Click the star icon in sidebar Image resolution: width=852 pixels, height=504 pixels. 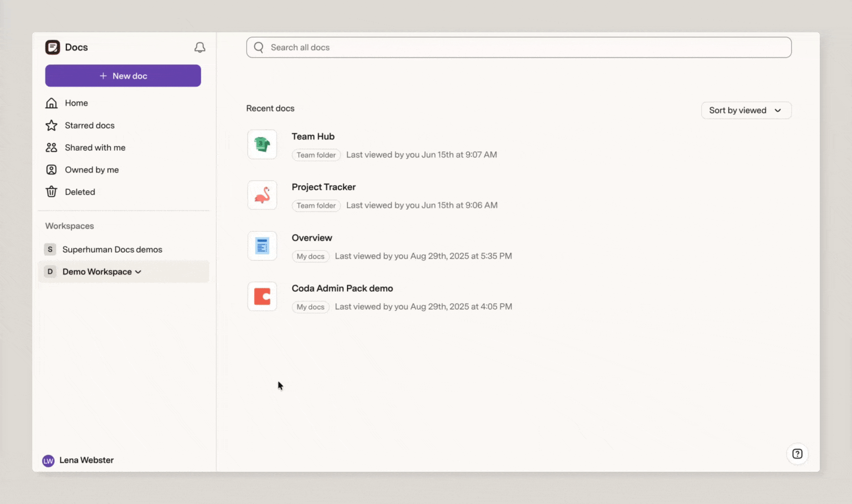pyautogui.click(x=51, y=126)
